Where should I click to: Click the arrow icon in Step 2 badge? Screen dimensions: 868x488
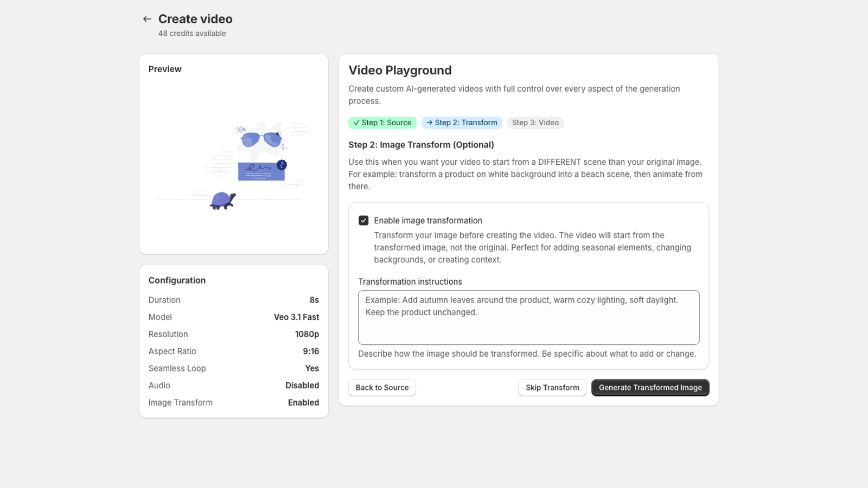pos(430,123)
